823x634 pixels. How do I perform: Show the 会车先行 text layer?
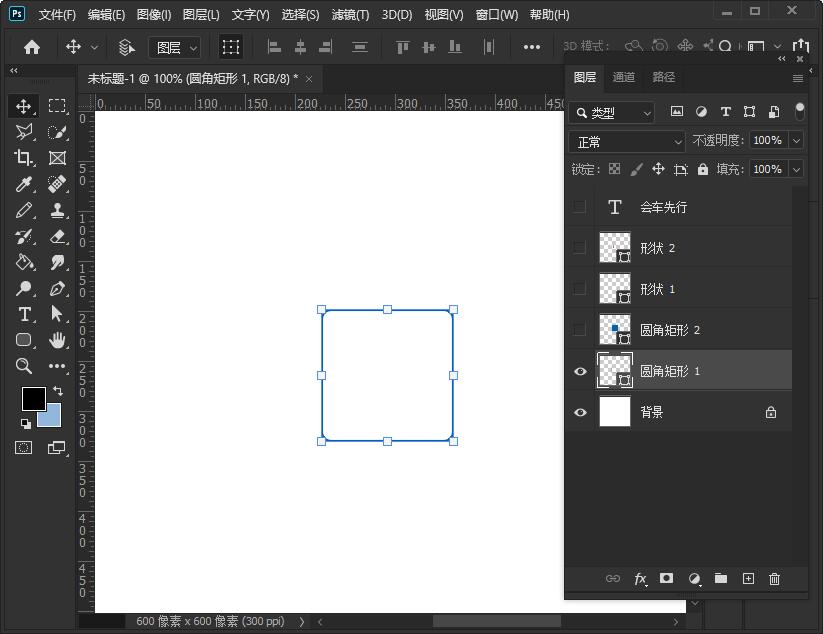click(580, 207)
